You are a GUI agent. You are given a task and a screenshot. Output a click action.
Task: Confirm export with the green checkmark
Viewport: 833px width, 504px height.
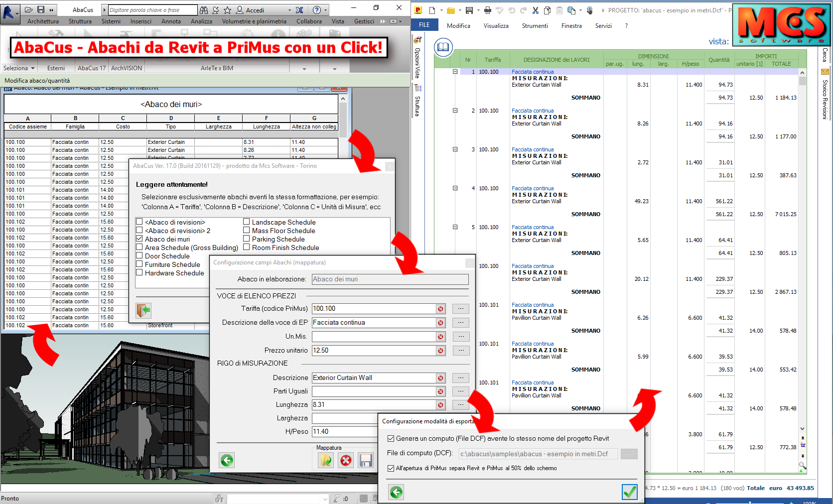pyautogui.click(x=630, y=492)
